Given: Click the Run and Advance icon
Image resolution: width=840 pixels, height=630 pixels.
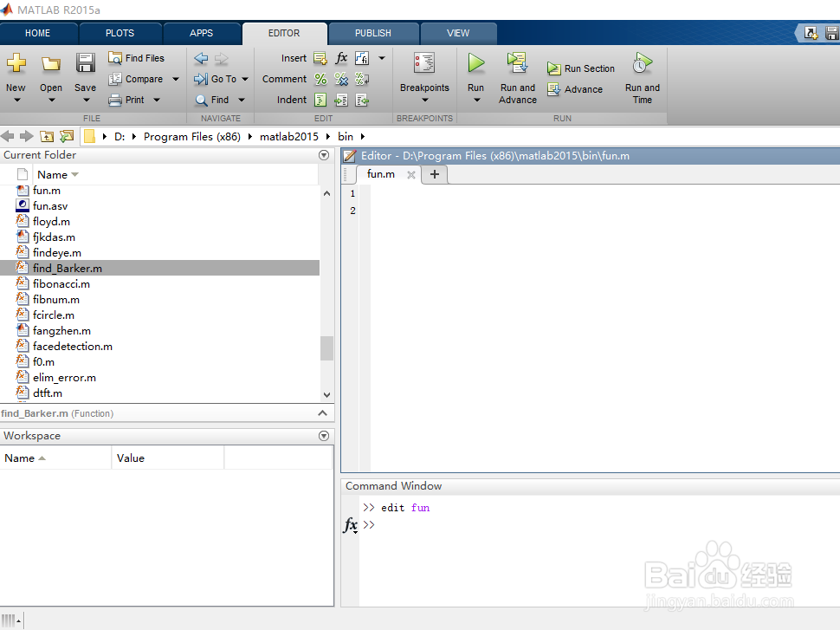Looking at the screenshot, I should tap(518, 62).
